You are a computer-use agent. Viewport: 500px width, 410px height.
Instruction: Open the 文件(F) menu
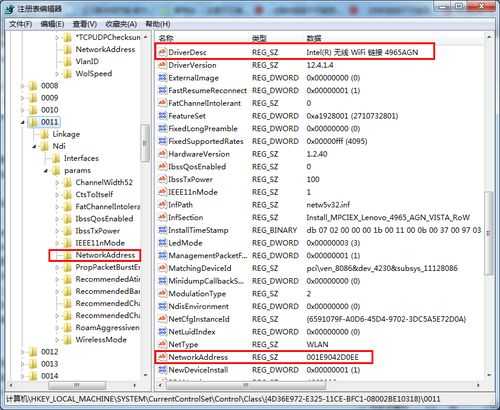[x=20, y=24]
